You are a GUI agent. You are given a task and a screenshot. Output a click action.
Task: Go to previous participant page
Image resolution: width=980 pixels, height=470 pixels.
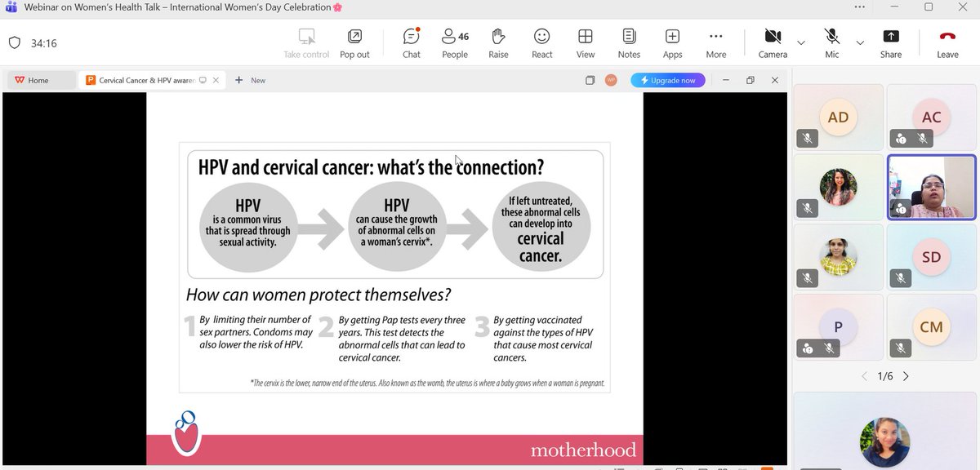click(x=865, y=376)
